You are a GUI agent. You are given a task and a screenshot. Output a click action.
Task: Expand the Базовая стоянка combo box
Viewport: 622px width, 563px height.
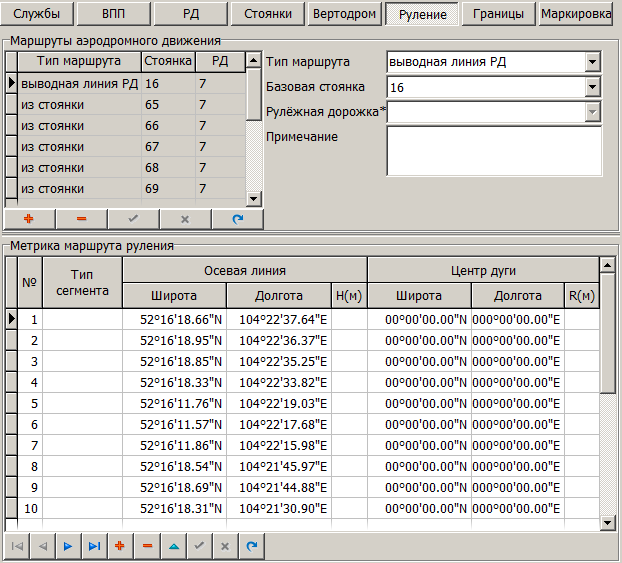(593, 88)
